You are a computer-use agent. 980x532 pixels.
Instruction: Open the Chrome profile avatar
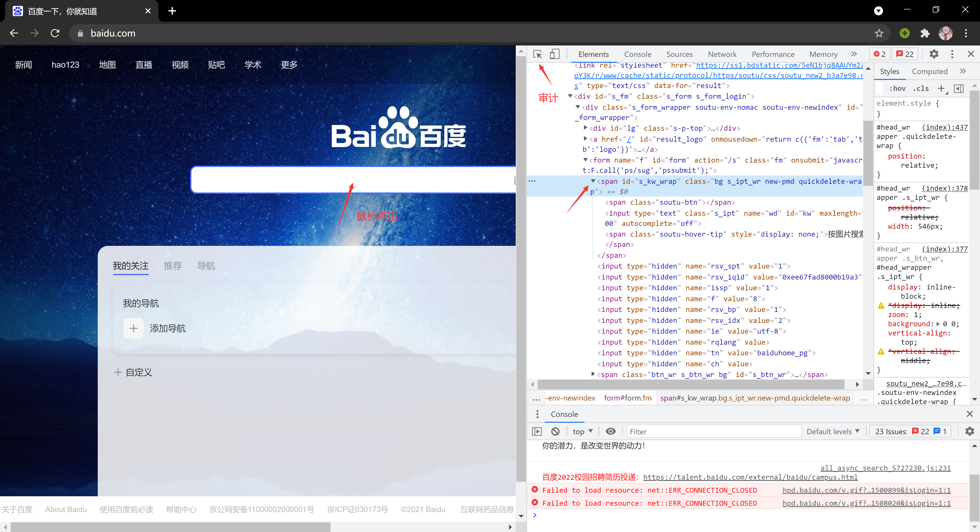coord(946,33)
